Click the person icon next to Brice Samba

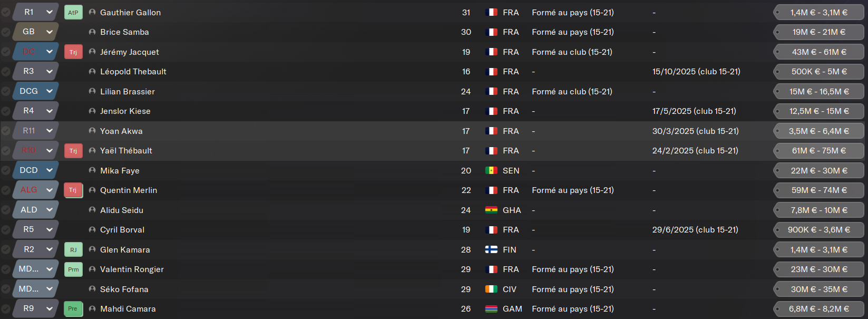point(92,32)
